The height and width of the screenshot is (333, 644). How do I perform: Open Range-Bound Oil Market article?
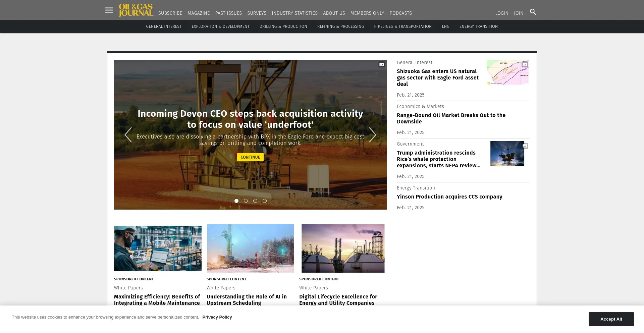pyautogui.click(x=451, y=118)
